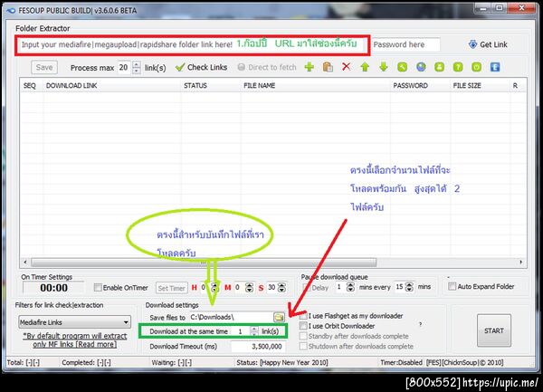
Task: Click the red X delete icon
Action: coord(346,66)
